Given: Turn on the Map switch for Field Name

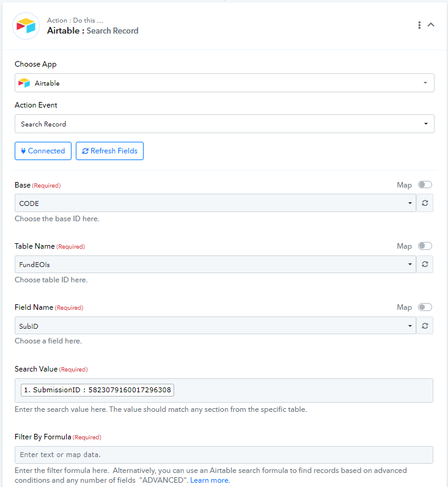Looking at the screenshot, I should [x=425, y=307].
